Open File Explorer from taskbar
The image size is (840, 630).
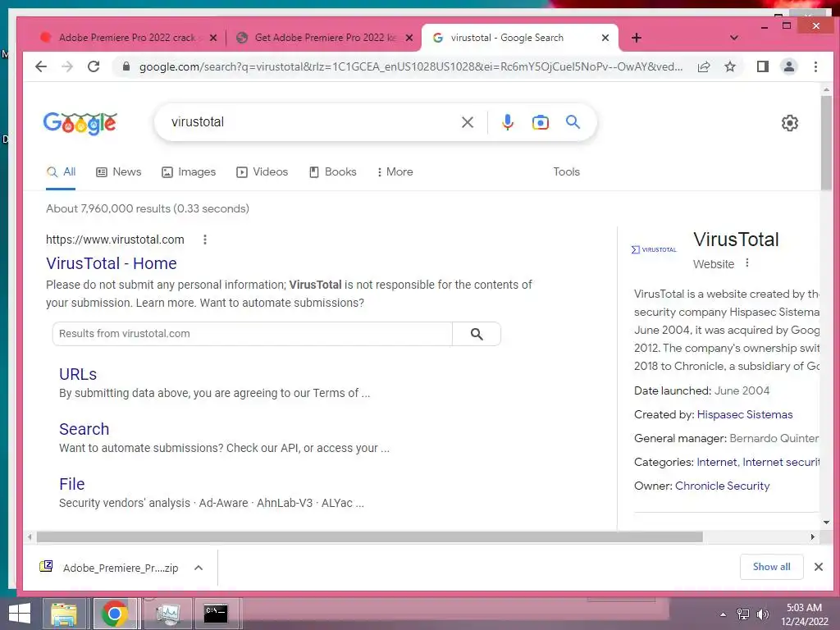click(x=64, y=614)
